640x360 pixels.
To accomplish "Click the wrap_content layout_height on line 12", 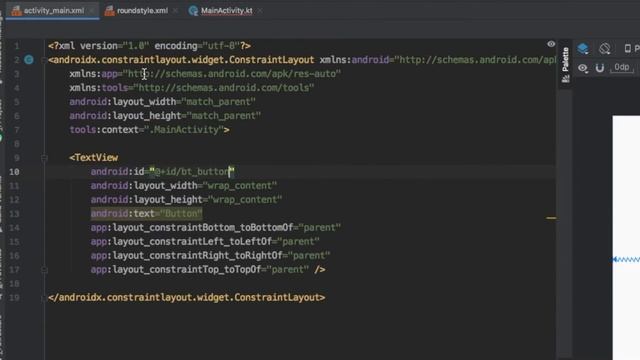I will click(x=187, y=200).
